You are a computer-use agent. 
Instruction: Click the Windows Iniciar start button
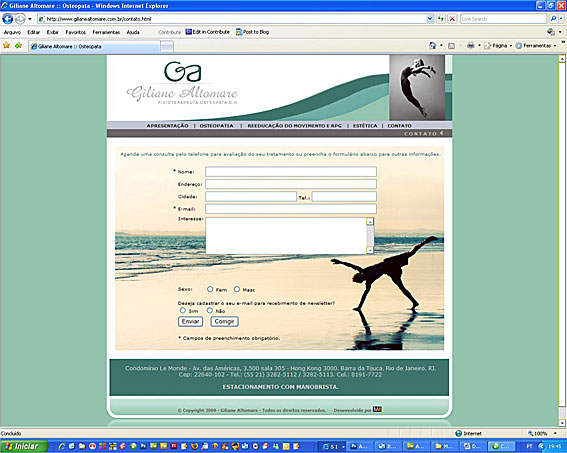click(24, 446)
